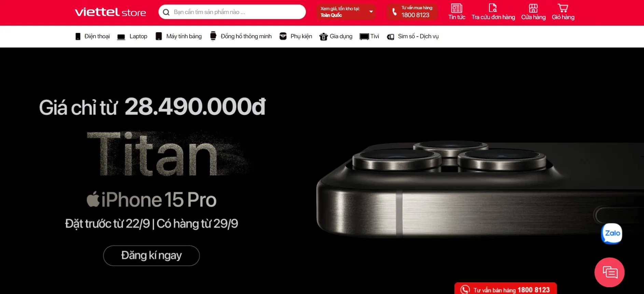Open the Laptop category menu
This screenshot has height=294, width=644.
point(132,36)
